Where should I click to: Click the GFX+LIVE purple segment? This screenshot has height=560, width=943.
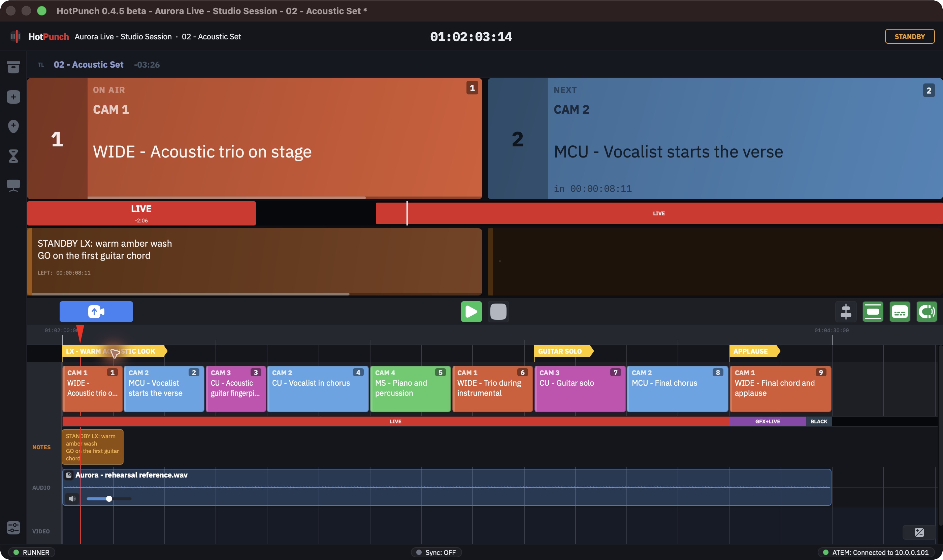[x=768, y=421]
